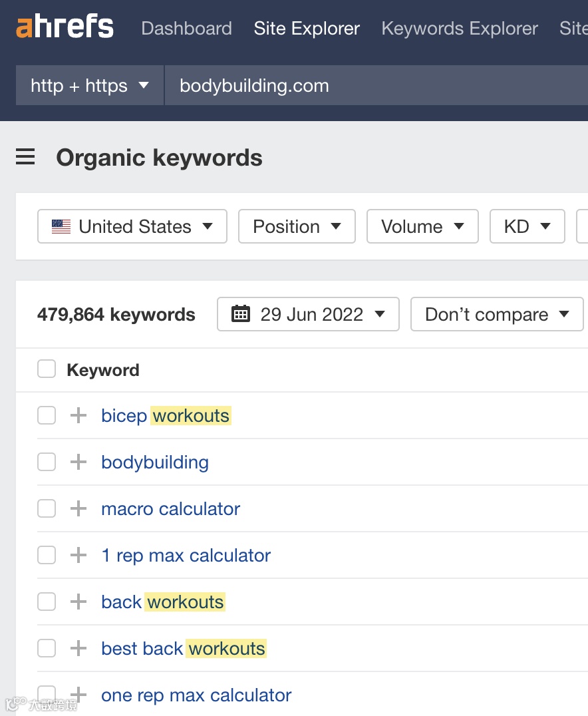Check the checkbox for 1 rep max calculator

tap(47, 555)
